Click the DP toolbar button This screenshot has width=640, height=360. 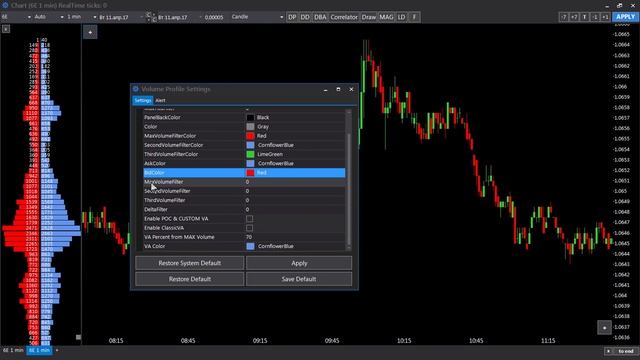coord(292,17)
